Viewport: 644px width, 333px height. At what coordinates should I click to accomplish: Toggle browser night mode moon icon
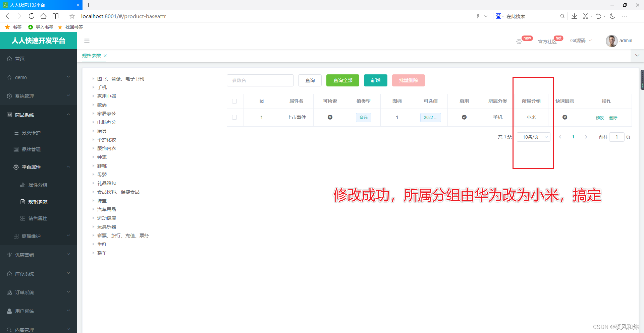pos(612,16)
